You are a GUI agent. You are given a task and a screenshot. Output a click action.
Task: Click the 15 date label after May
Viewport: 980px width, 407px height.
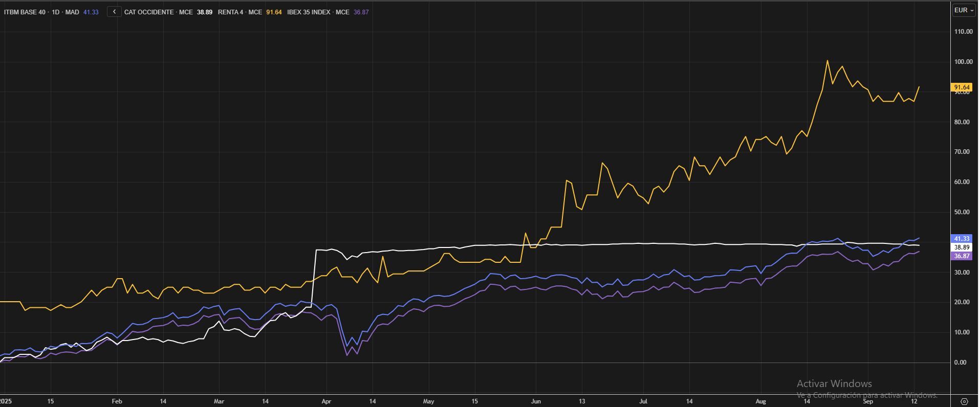474,401
